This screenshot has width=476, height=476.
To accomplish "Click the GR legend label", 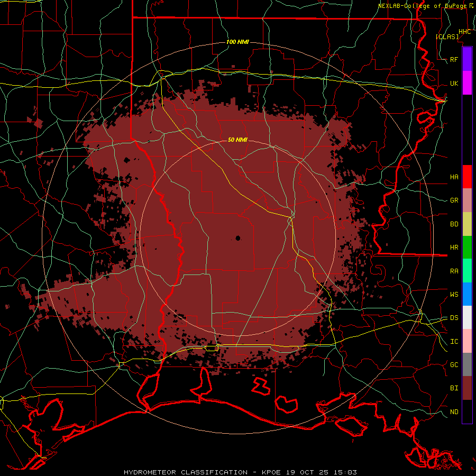I will [454, 200].
